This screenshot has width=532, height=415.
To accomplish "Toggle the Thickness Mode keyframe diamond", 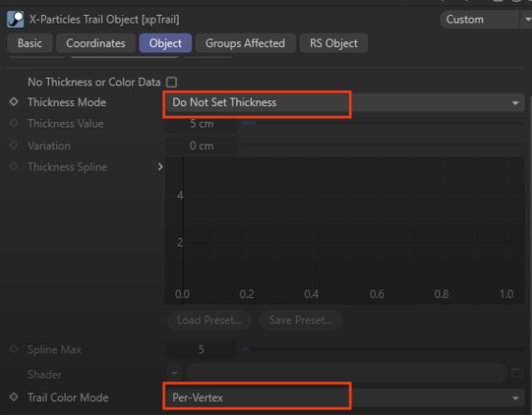I will pyautogui.click(x=14, y=101).
